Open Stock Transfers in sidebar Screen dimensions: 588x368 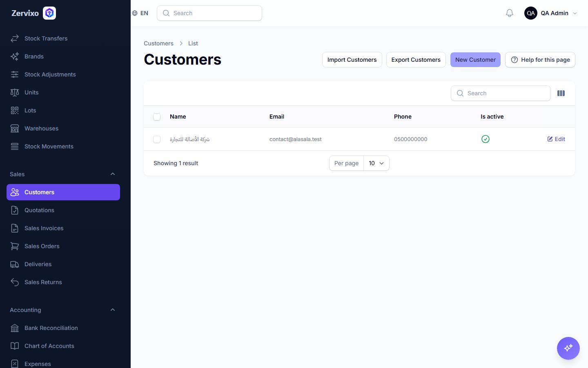click(x=63, y=38)
